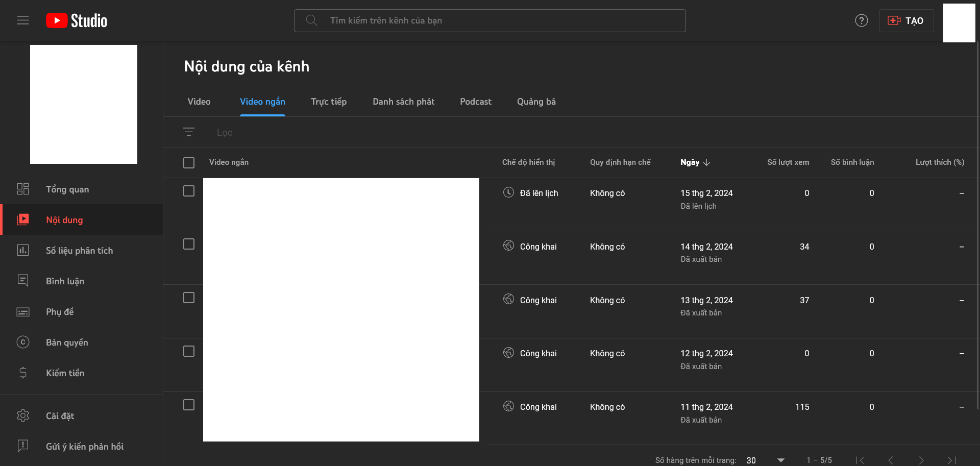Focus the channel search box
The image size is (980, 466).
[490, 20]
